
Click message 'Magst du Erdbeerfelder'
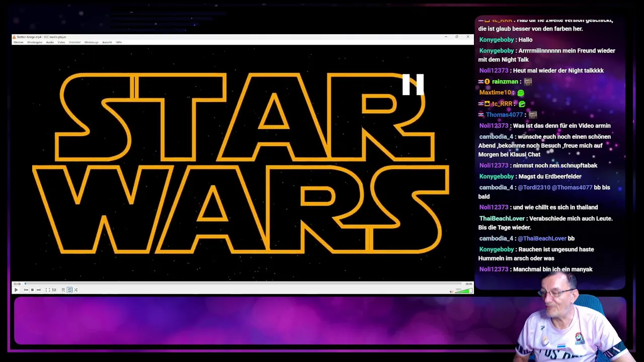pyautogui.click(x=549, y=176)
